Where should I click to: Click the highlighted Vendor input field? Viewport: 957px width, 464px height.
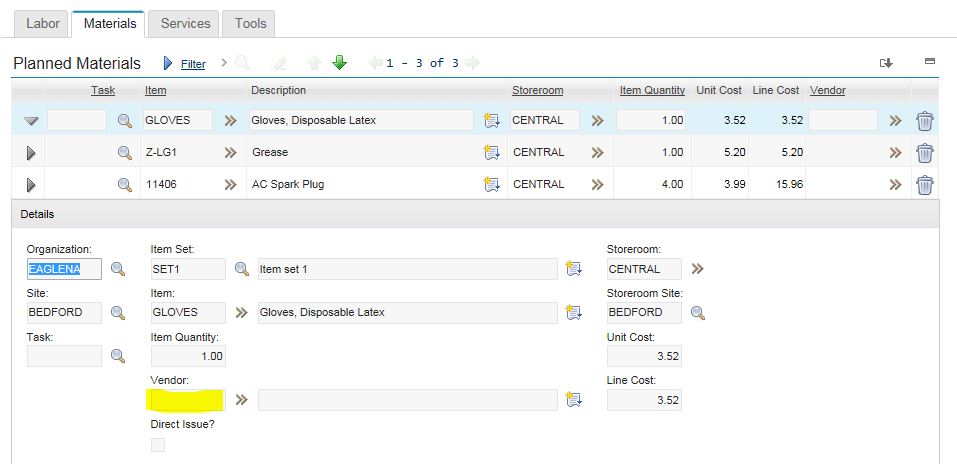pos(186,401)
